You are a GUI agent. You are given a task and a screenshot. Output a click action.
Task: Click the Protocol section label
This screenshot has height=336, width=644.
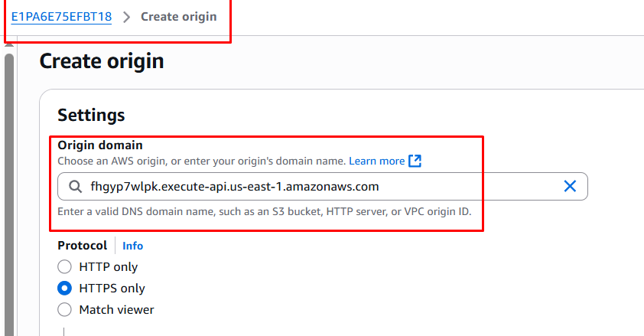[x=82, y=246]
